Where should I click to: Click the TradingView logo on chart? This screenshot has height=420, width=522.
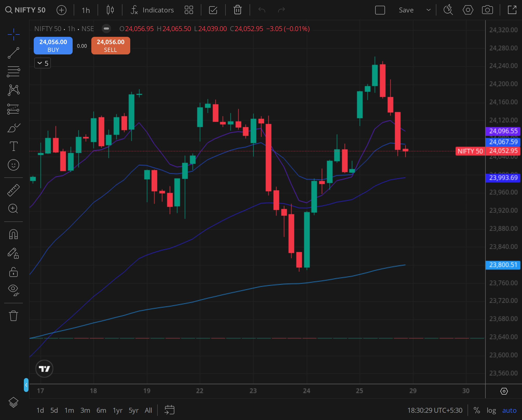tap(44, 369)
